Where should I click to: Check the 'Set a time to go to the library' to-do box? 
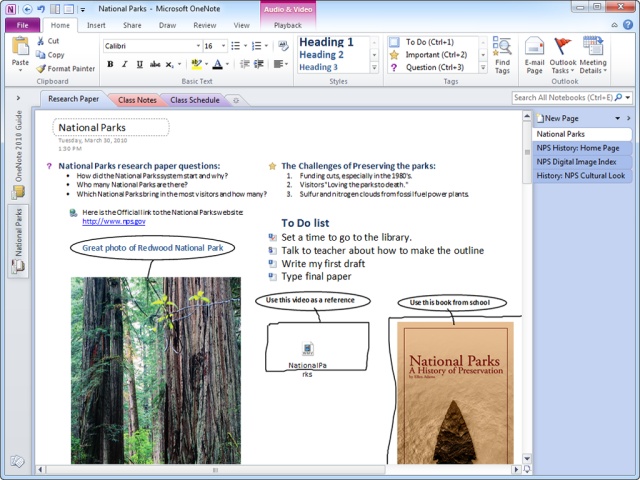tap(273, 237)
